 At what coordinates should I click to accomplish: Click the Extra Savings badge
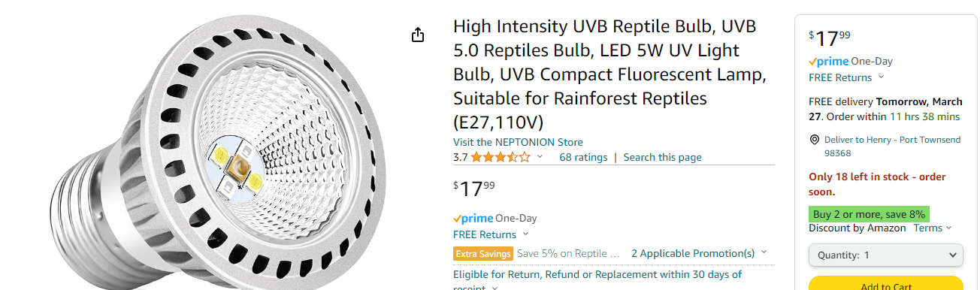point(483,253)
